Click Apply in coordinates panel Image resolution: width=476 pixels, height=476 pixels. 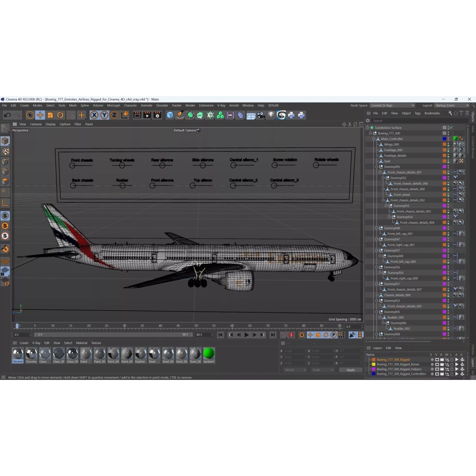click(350, 370)
